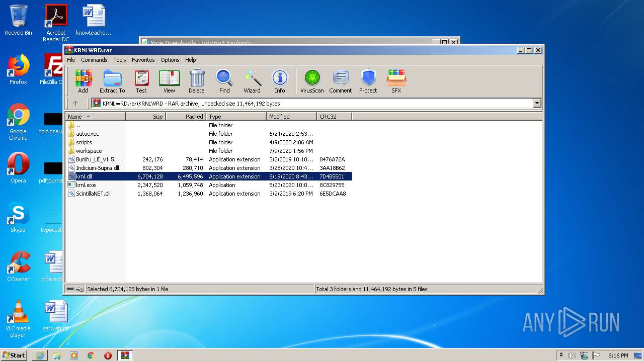Open Acrobat Reader DC desktop icon
This screenshot has width=644, height=362.
click(x=56, y=23)
